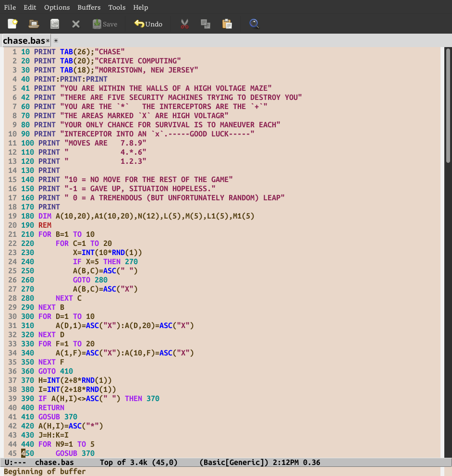This screenshot has height=476, width=452.
Task: Click the U:--- status in mode line
Action: (x=15, y=463)
